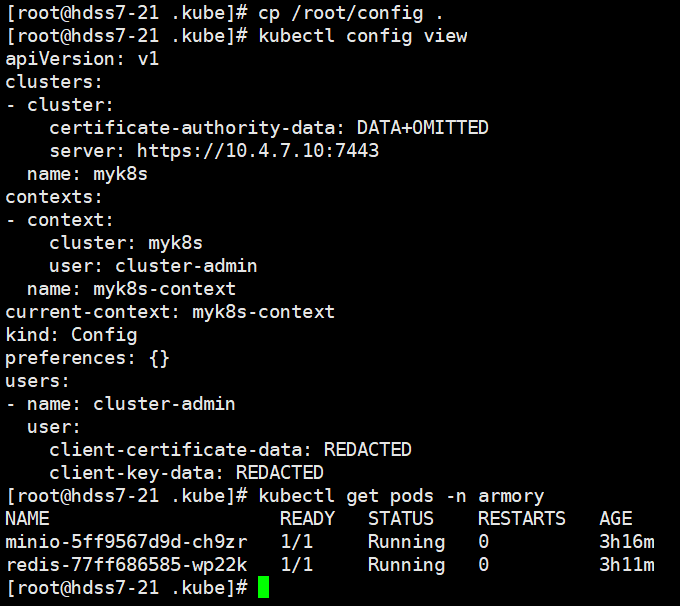This screenshot has height=606, width=680.
Task: Click the Running status of the redis pod
Action: click(406, 565)
